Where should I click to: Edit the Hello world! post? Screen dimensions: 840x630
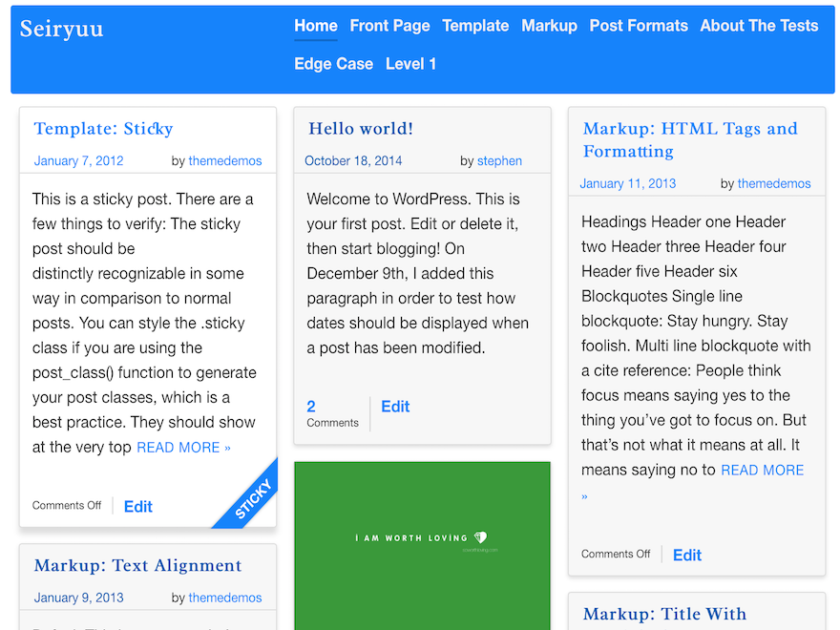click(x=395, y=407)
